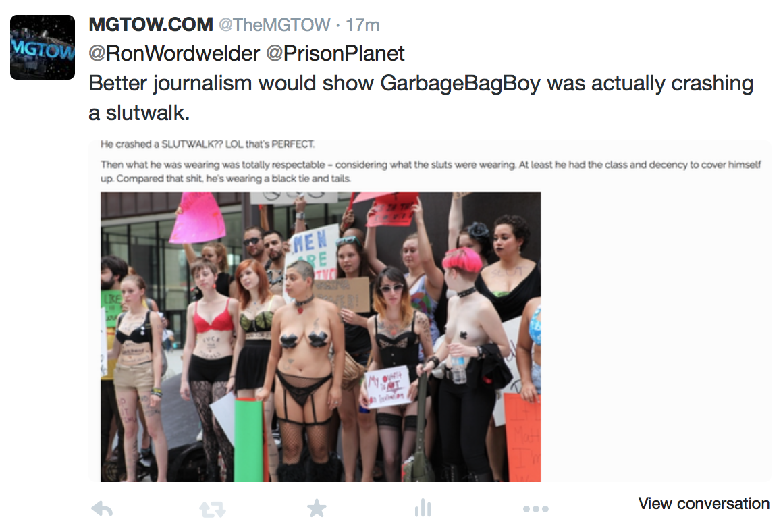Screen dimensions: 783x532
Task: Click the reply arrow icon
Action: point(103,509)
